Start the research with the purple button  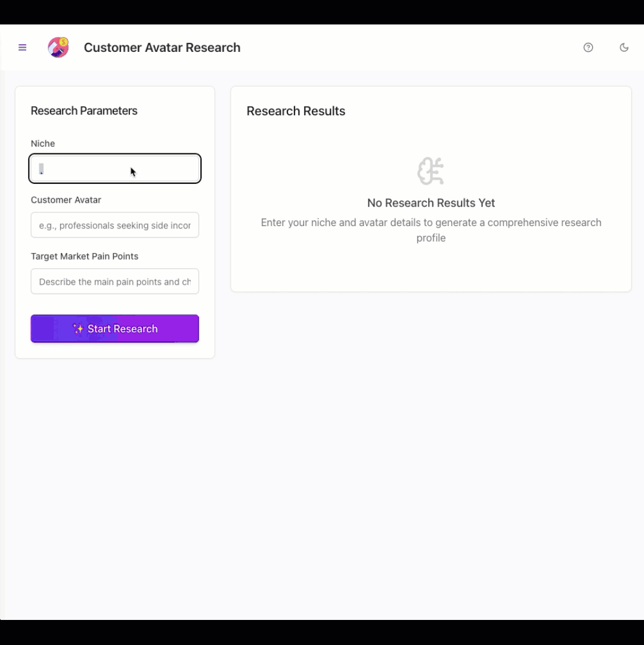click(114, 329)
